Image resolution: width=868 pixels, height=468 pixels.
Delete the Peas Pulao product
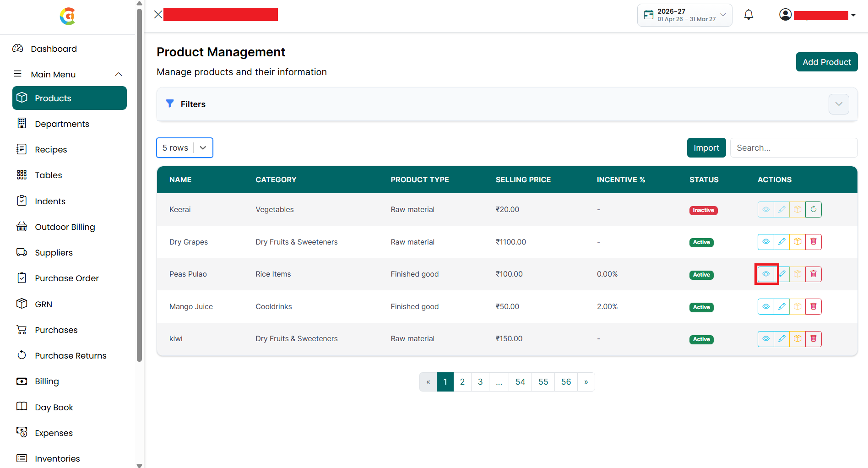[x=814, y=274]
